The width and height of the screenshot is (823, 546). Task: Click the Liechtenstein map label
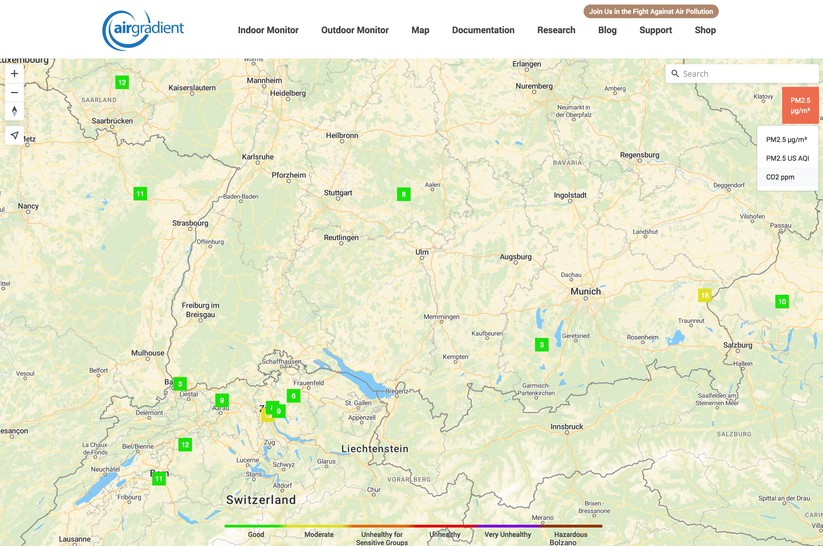click(375, 449)
